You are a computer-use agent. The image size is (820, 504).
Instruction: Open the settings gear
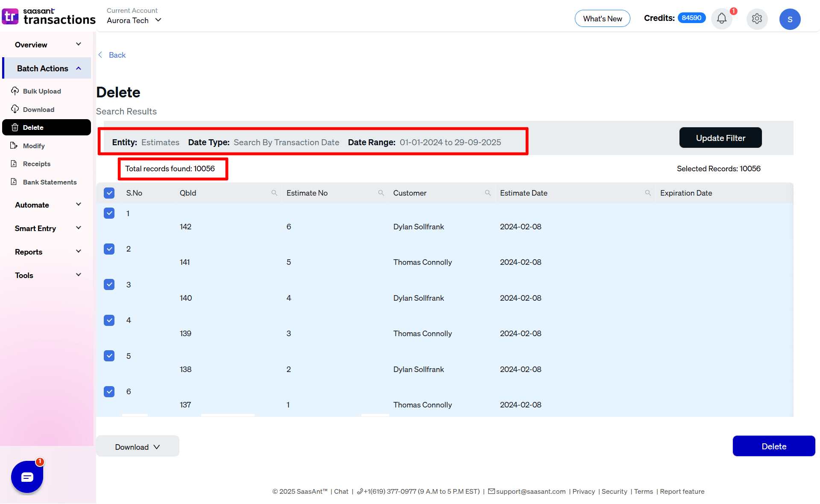point(757,19)
